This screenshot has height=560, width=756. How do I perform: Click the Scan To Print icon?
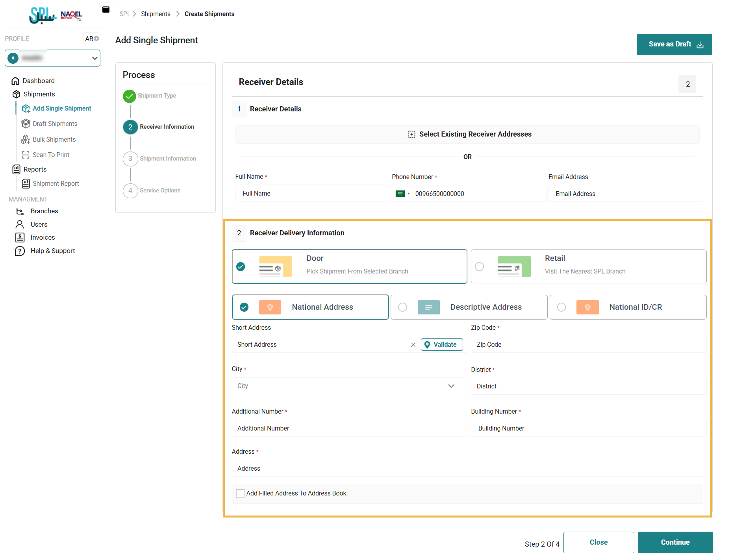tap(26, 155)
